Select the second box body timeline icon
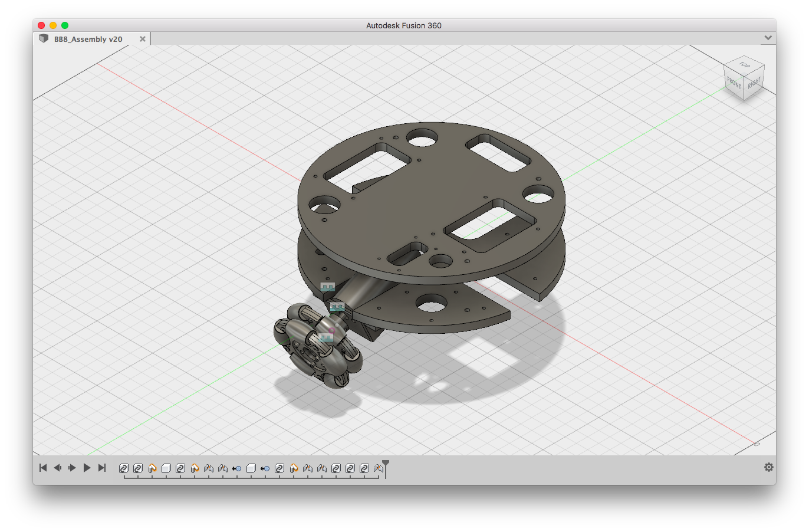 pyautogui.click(x=251, y=468)
